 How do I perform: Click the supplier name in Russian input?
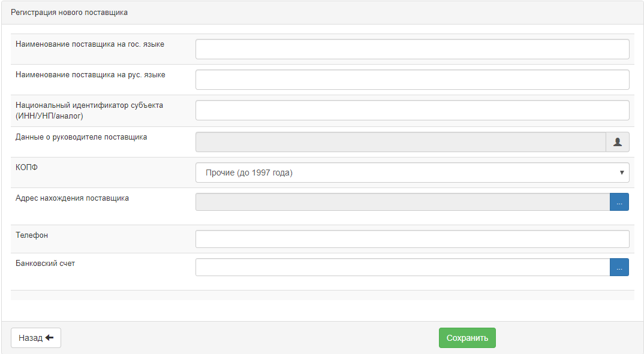(412, 80)
